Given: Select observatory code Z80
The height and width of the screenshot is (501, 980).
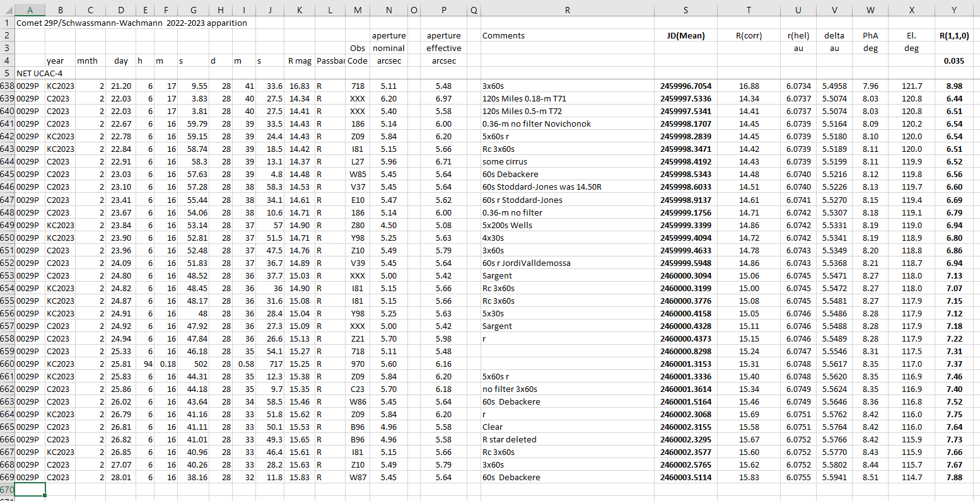Looking at the screenshot, I should click(x=358, y=225).
